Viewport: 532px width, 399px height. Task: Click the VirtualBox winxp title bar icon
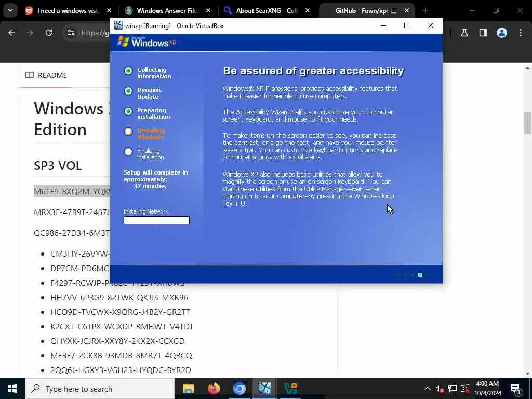[x=118, y=26]
